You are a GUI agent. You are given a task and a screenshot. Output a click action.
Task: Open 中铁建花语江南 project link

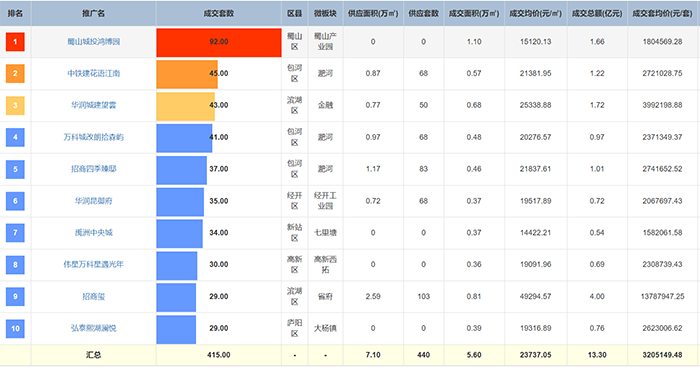[94, 73]
